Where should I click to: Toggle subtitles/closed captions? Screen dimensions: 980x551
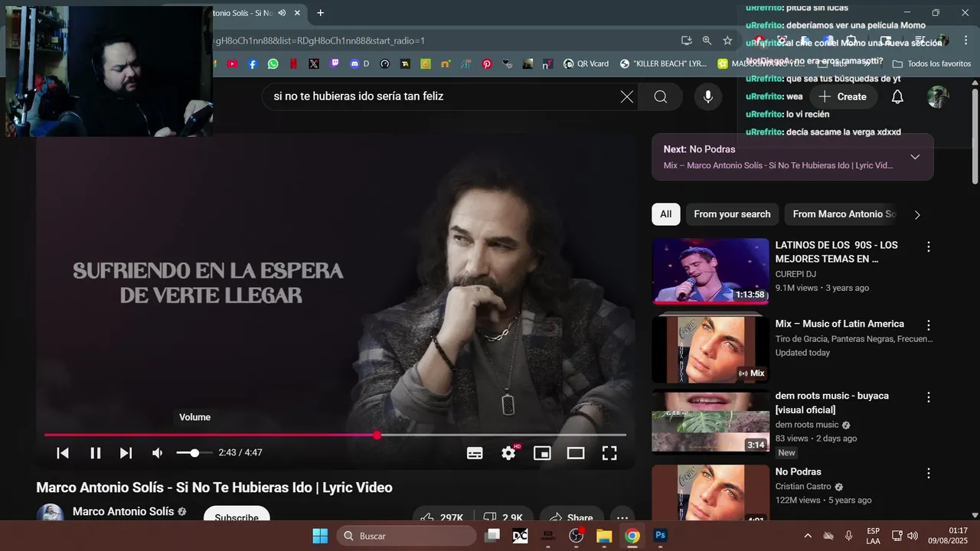coord(475,453)
